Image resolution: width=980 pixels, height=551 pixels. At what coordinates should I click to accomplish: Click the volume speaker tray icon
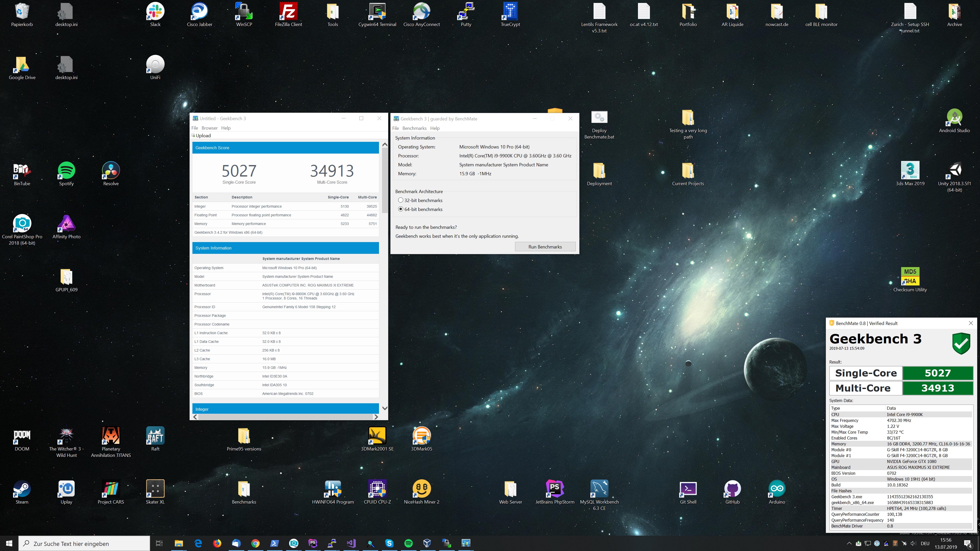coord(913,543)
